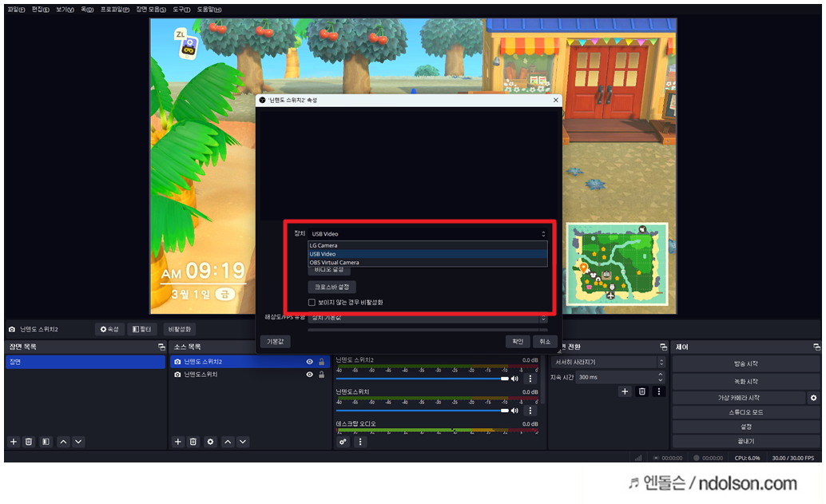The image size is (826, 504).
Task: Open 필터 button on source toolbar
Action: point(141,329)
